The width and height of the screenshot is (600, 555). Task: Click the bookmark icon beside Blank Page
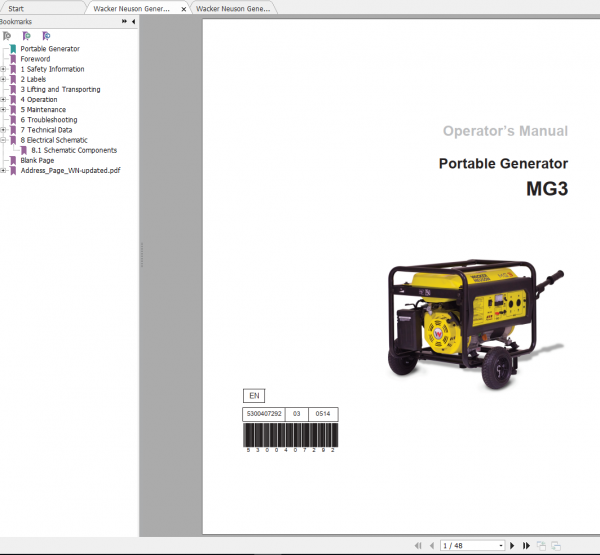pyautogui.click(x=13, y=160)
